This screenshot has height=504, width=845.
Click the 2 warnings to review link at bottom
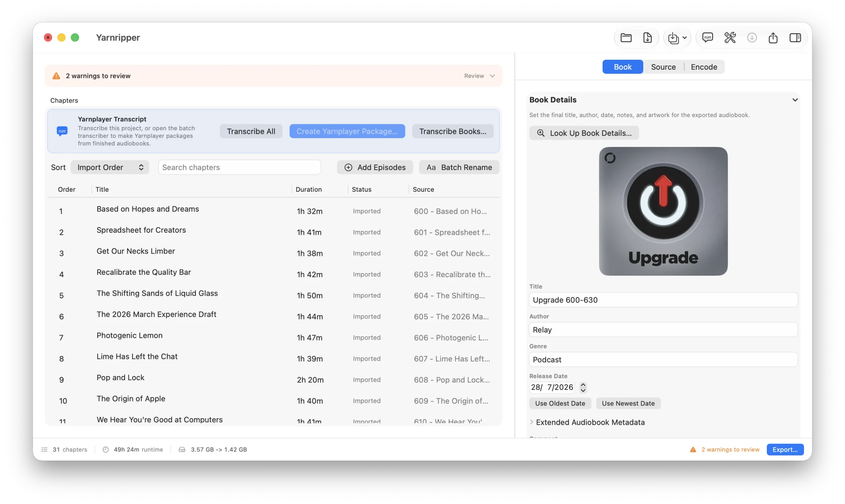pos(725,449)
